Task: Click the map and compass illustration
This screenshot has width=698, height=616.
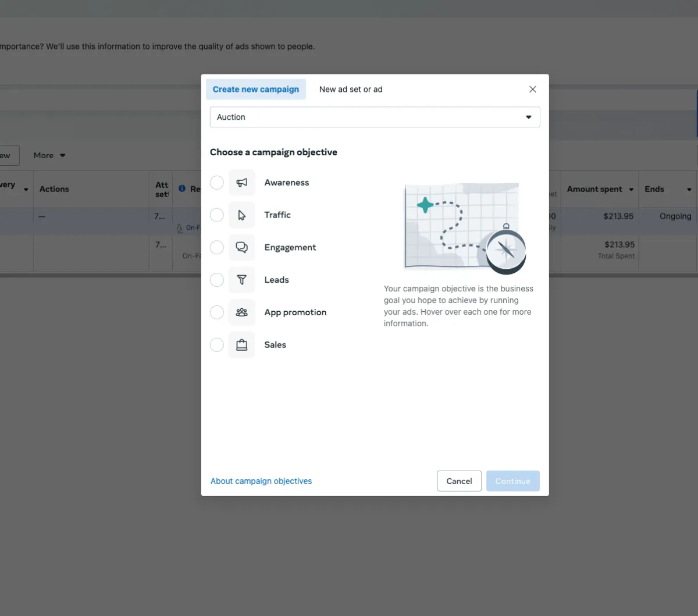Action: click(x=465, y=228)
